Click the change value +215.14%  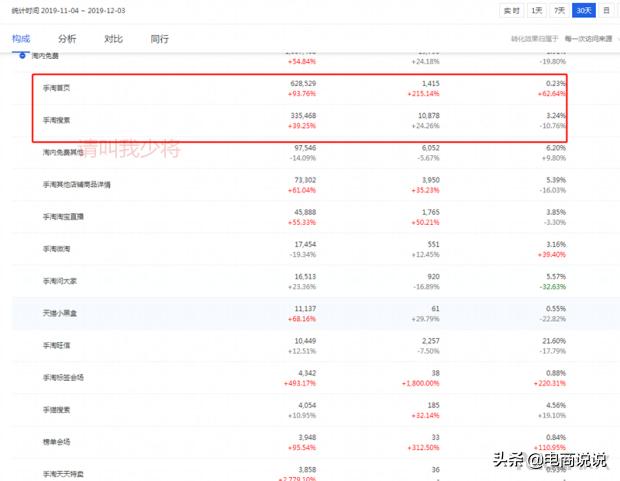click(x=423, y=94)
